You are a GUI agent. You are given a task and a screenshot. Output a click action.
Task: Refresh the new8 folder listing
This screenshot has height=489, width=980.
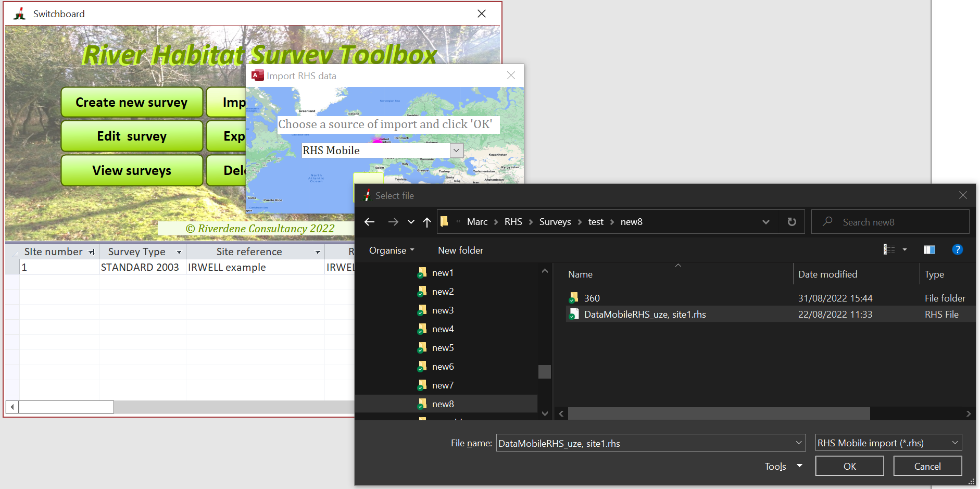791,222
